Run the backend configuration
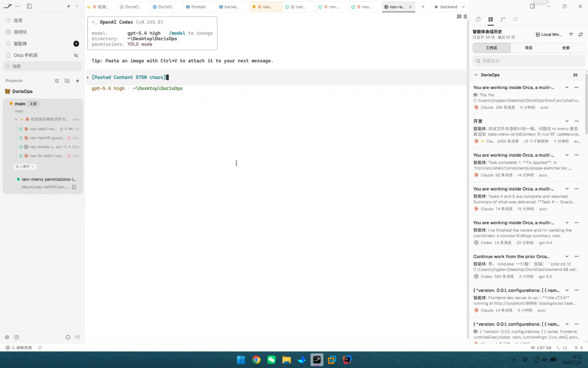This screenshot has height=368, width=588. pyautogui.click(x=446, y=7)
